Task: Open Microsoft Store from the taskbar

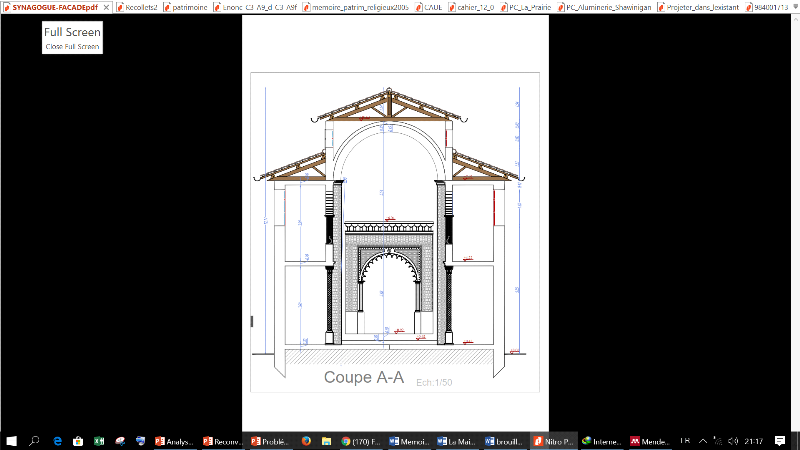Action: click(x=78, y=440)
